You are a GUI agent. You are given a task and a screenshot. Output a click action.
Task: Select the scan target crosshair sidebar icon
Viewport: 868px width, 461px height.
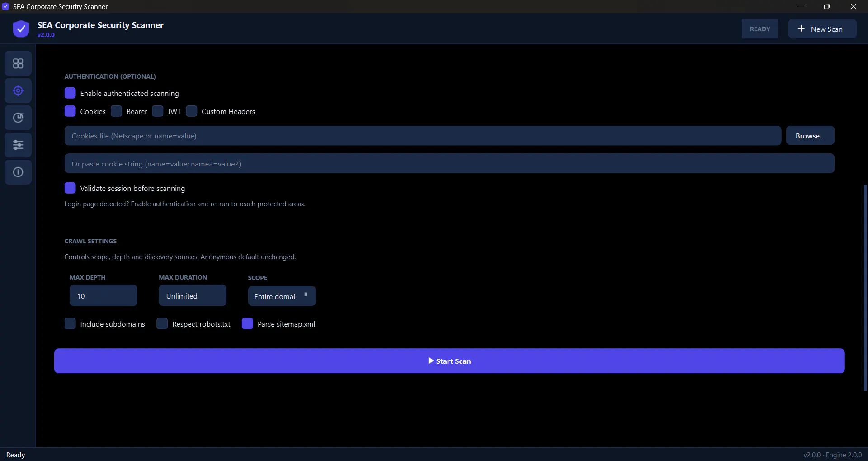(x=18, y=90)
